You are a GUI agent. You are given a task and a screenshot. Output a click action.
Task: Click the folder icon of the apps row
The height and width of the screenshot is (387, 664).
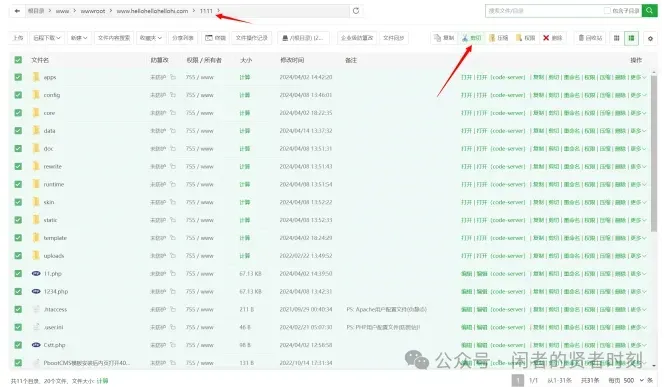pos(36,77)
